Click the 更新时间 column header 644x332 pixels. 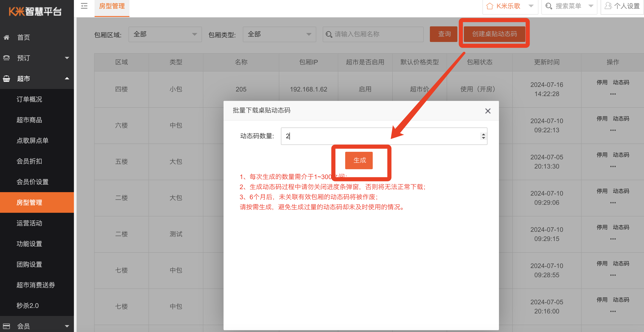(x=547, y=62)
